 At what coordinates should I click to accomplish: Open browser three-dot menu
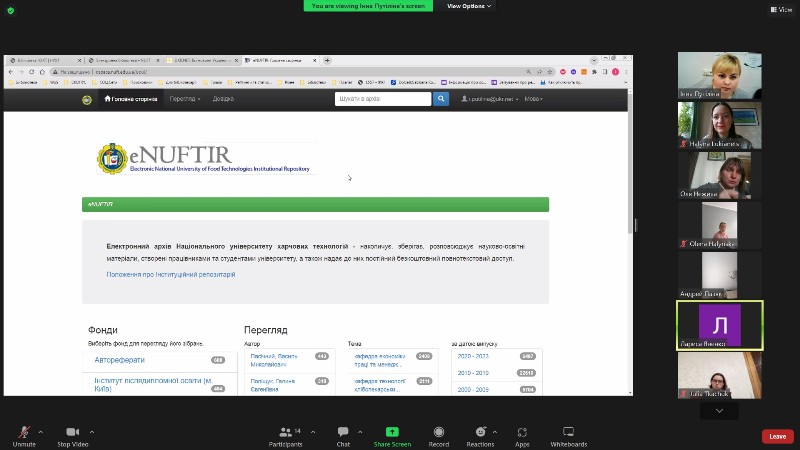pos(626,72)
